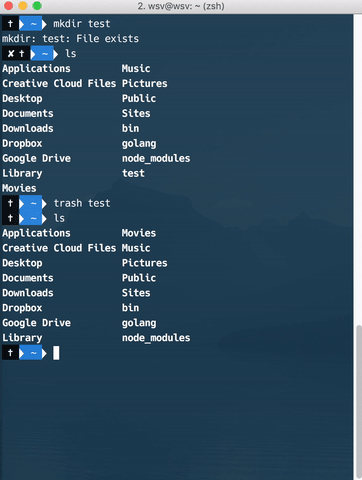Click 'Desktop' in the second listing

[x=22, y=263]
